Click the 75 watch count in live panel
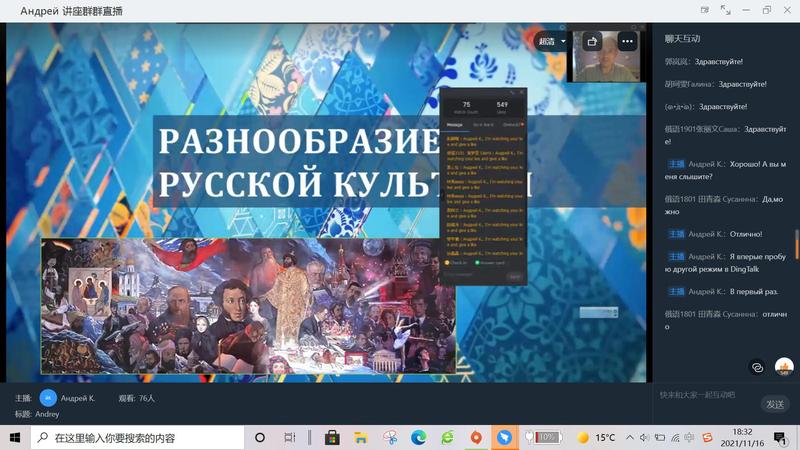Image resolution: width=800 pixels, height=450 pixels. tap(466, 105)
